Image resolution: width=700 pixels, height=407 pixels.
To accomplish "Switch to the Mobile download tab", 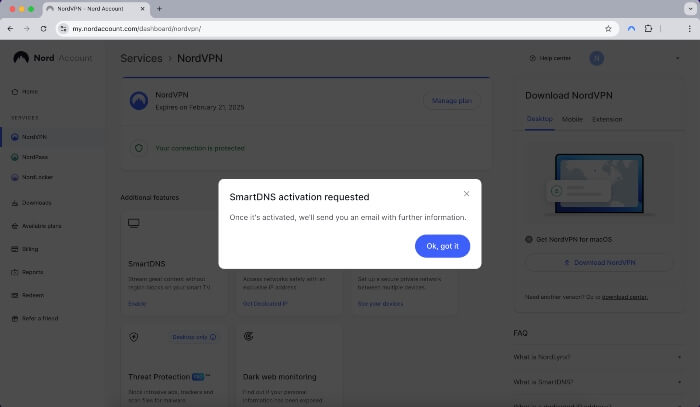I will coord(572,119).
